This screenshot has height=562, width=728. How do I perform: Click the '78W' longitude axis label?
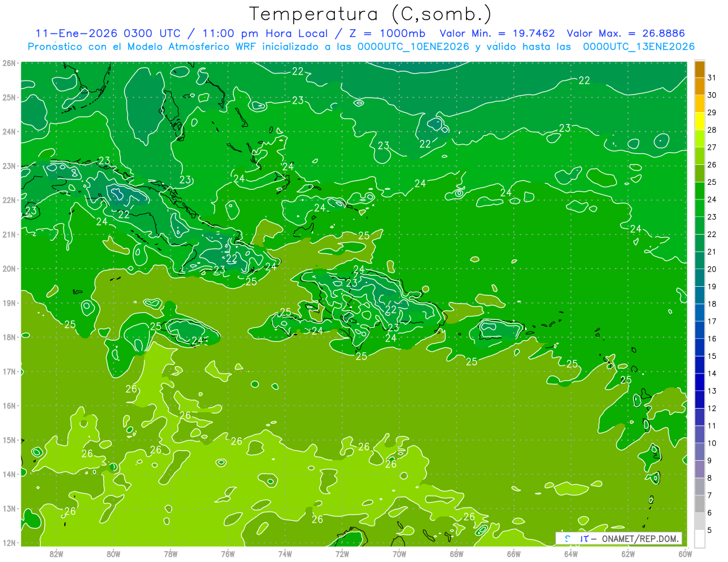[170, 554]
